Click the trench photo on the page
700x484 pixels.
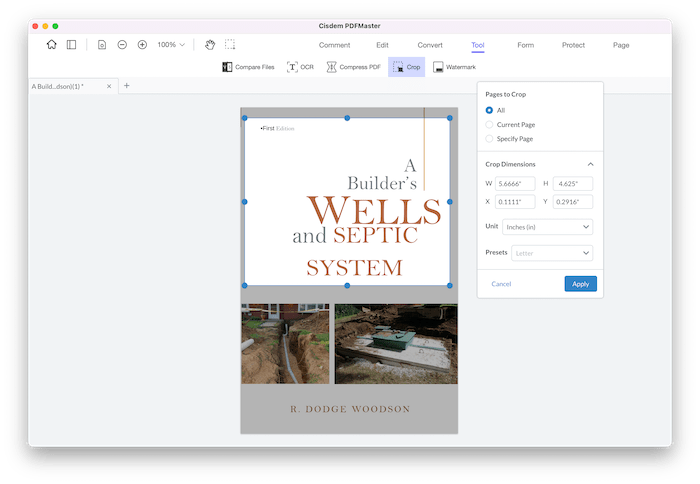click(285, 344)
